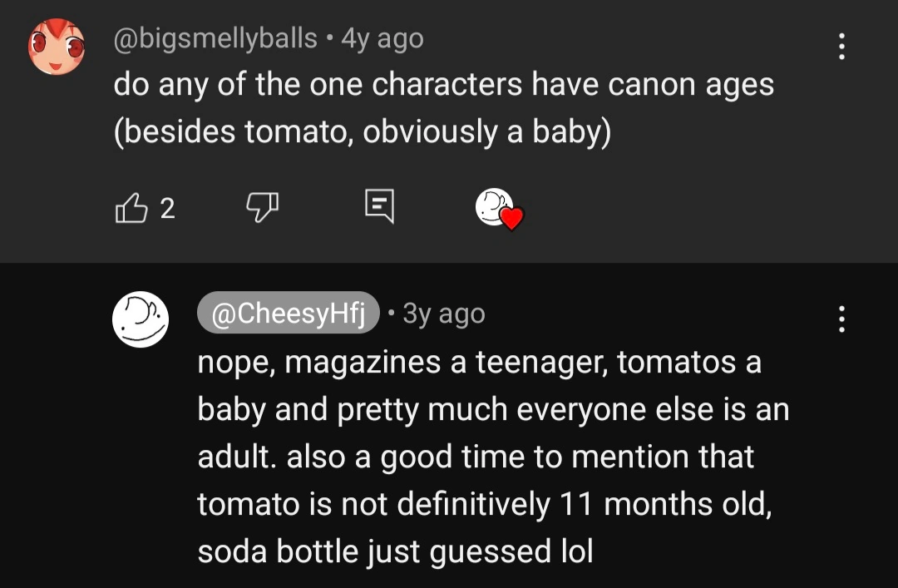Screen dimensions: 898x588
Task: Click the "3y ago" reply timestamp
Action: (443, 314)
